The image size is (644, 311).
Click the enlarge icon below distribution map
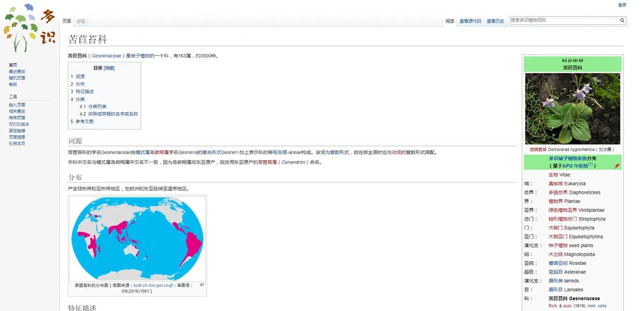click(202, 285)
